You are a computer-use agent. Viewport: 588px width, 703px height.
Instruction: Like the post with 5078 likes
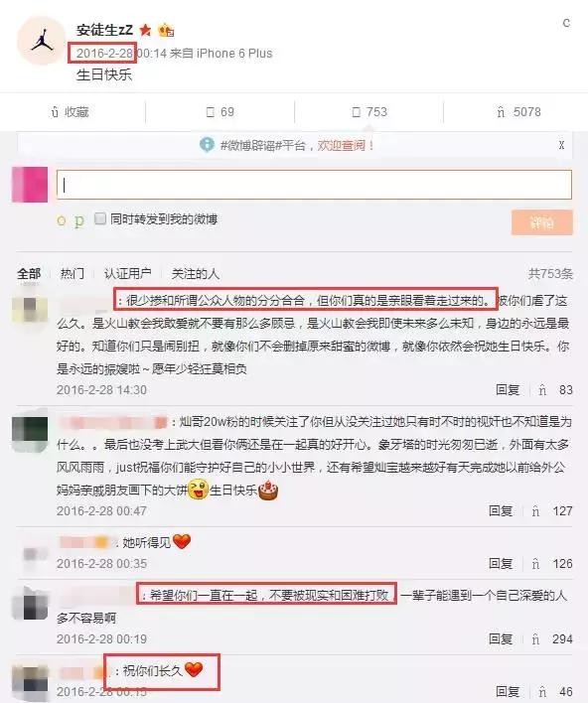(518, 112)
